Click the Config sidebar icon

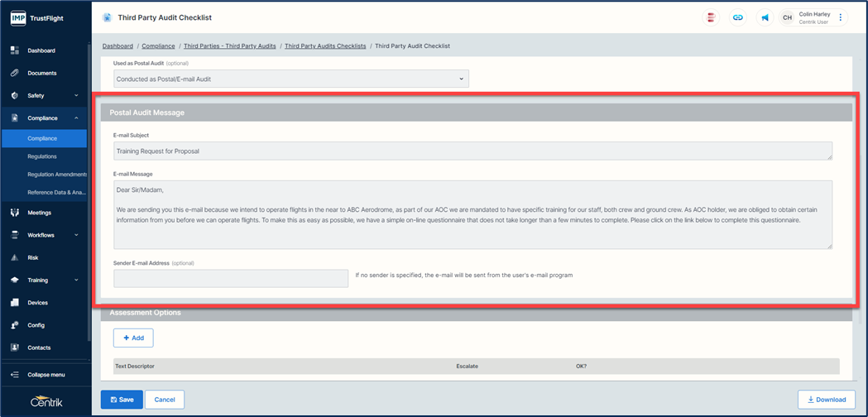(15, 325)
